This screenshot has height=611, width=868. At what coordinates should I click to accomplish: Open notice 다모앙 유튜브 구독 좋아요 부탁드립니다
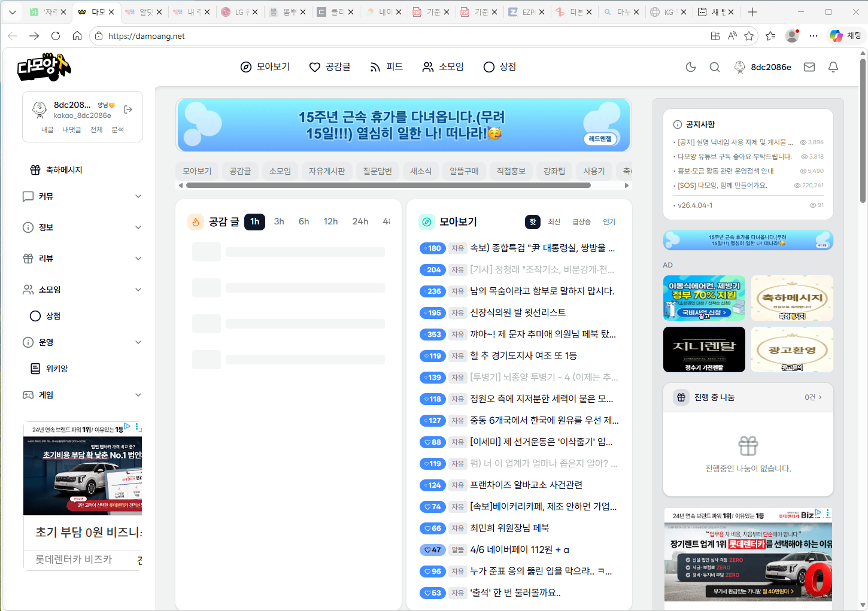click(735, 157)
